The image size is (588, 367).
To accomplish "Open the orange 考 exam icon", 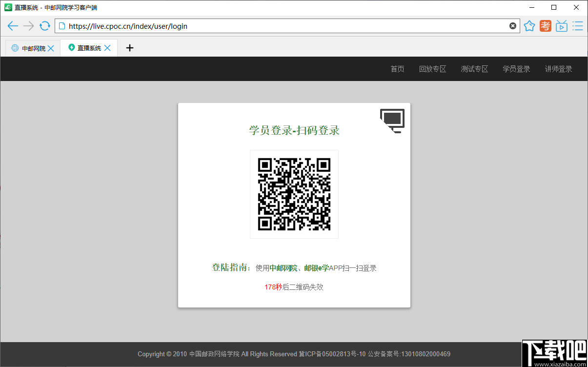I will (x=546, y=26).
